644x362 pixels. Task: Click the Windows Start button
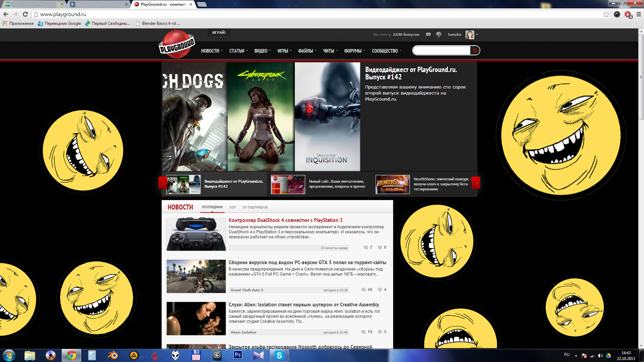point(9,355)
